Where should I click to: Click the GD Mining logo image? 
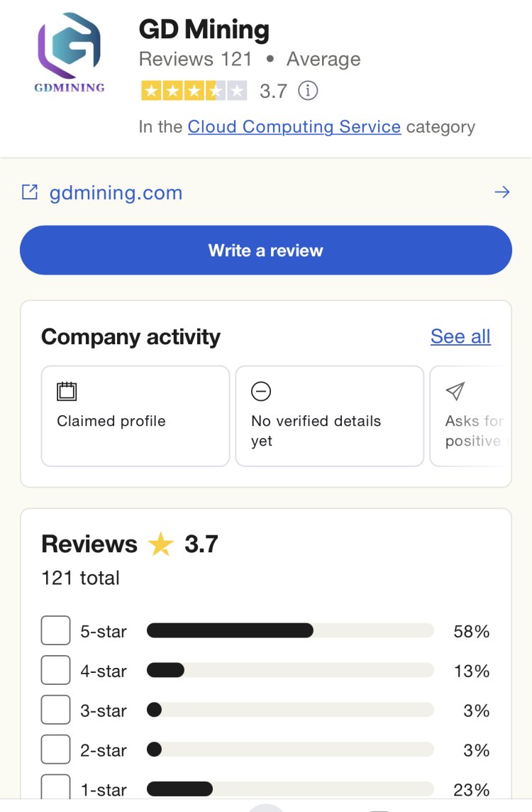coord(70,53)
